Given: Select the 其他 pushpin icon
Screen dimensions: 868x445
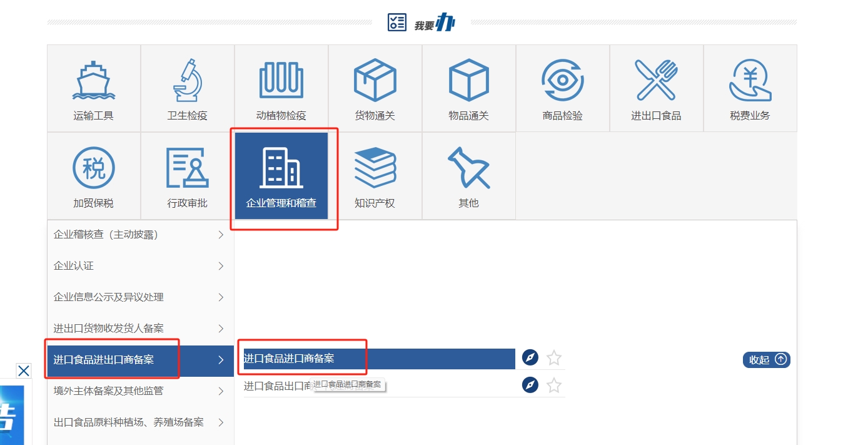Looking at the screenshot, I should click(x=468, y=169).
